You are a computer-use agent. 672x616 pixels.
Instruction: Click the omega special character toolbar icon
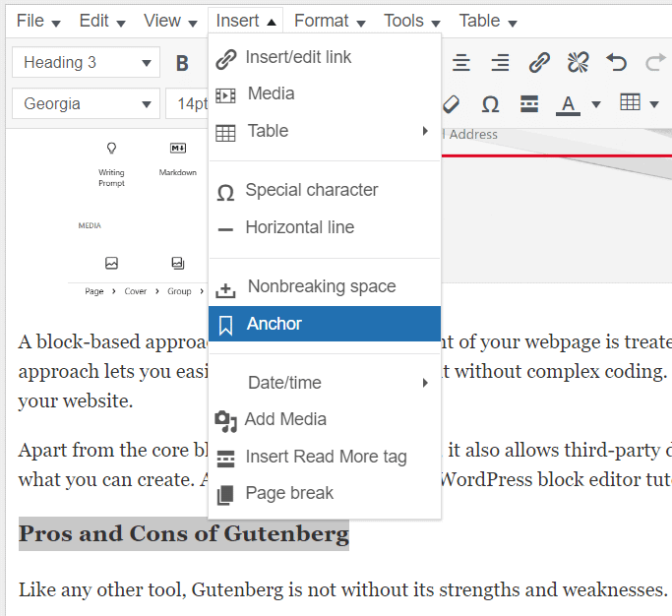(x=490, y=103)
